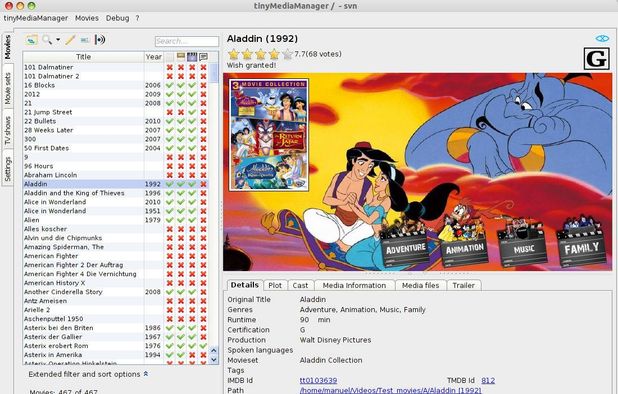Click the red cross at end of Aladdin row

[203, 184]
